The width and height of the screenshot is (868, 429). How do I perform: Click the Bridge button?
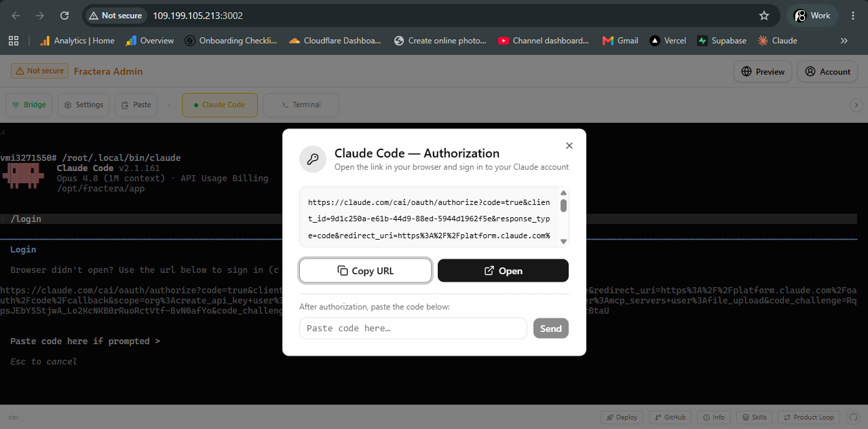(29, 105)
